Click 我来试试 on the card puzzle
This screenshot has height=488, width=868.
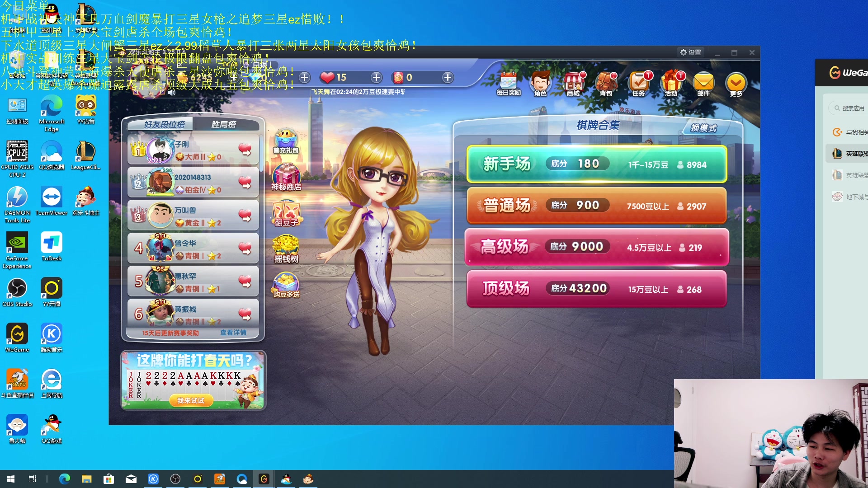coord(192,400)
